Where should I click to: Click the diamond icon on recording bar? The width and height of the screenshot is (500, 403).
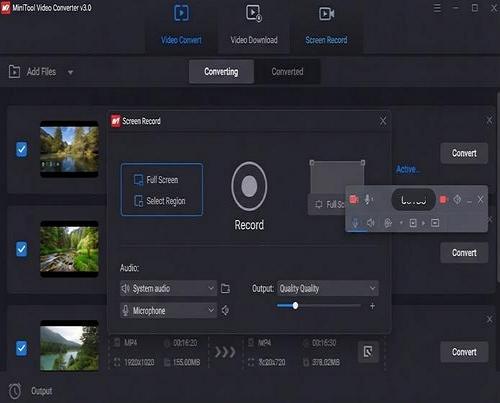457,200
